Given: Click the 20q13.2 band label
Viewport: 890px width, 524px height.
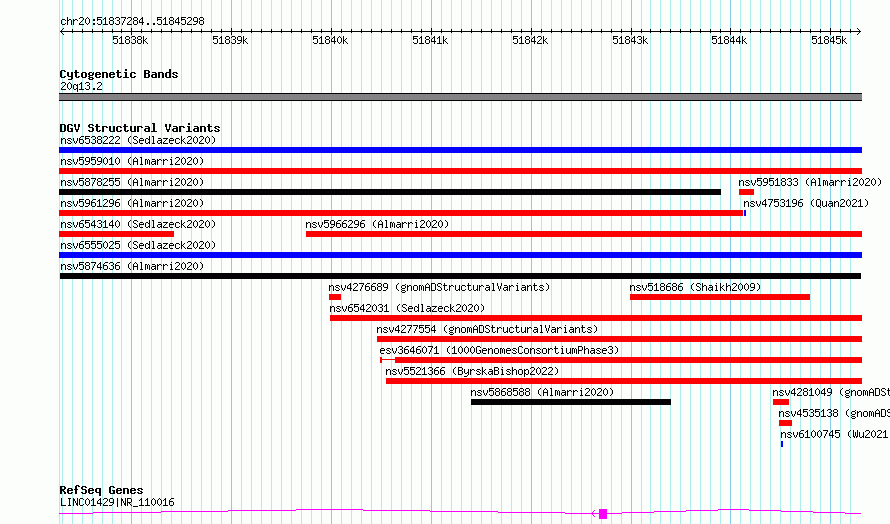Looking at the screenshot, I should point(81,86).
